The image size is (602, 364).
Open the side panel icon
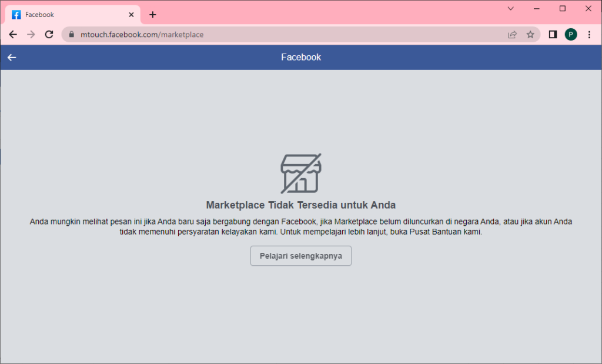tap(553, 34)
